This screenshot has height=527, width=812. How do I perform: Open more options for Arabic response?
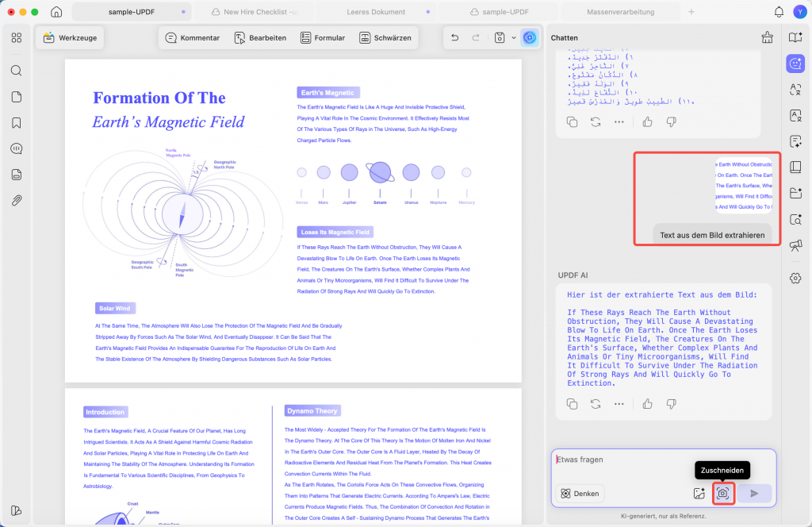tap(619, 122)
